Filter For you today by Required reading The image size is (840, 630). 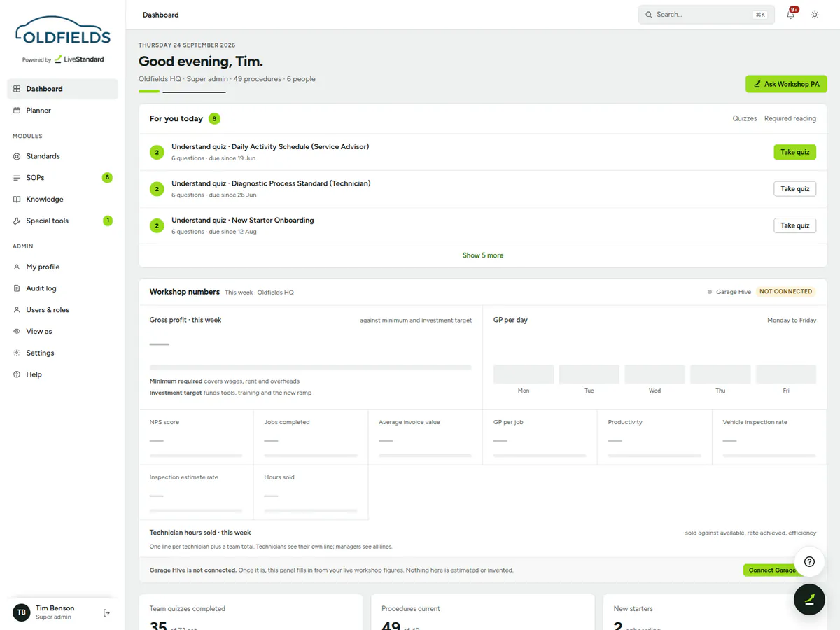790,118
